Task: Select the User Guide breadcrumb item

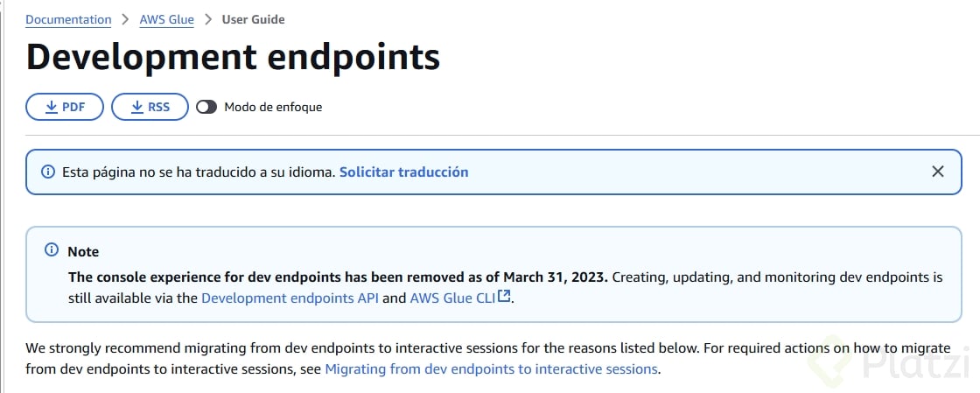Action: (253, 19)
